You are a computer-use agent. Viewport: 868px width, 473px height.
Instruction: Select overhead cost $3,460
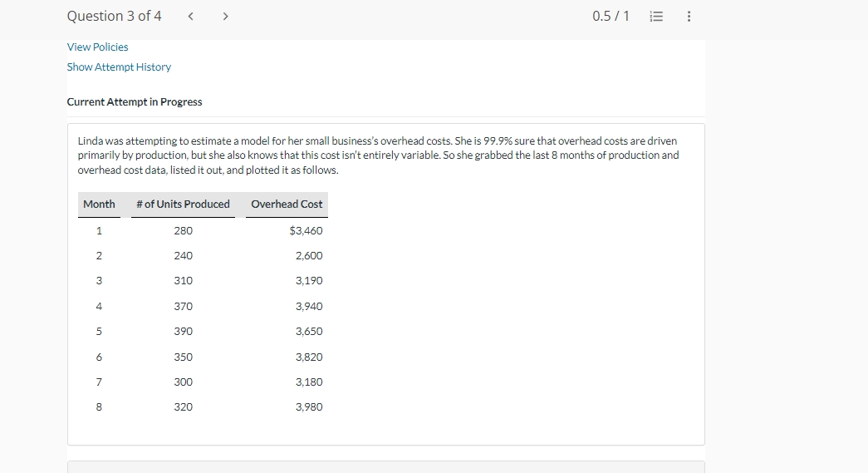pyautogui.click(x=306, y=231)
